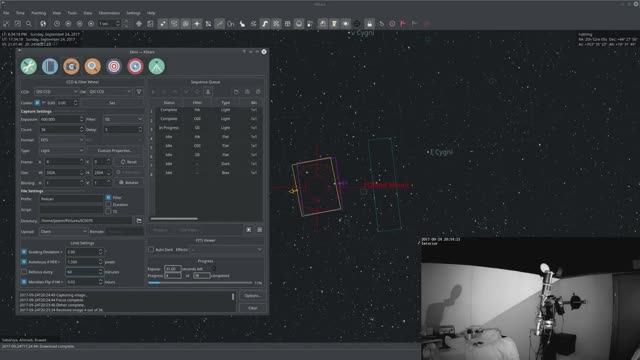Click the filter wheel settings icon beside FW
This screenshot has width=640, height=360.
(x=139, y=92)
